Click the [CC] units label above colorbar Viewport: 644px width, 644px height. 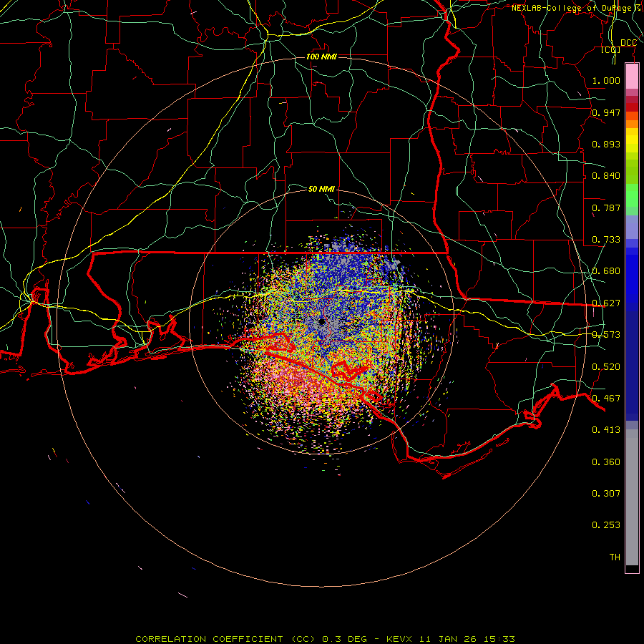611,49
